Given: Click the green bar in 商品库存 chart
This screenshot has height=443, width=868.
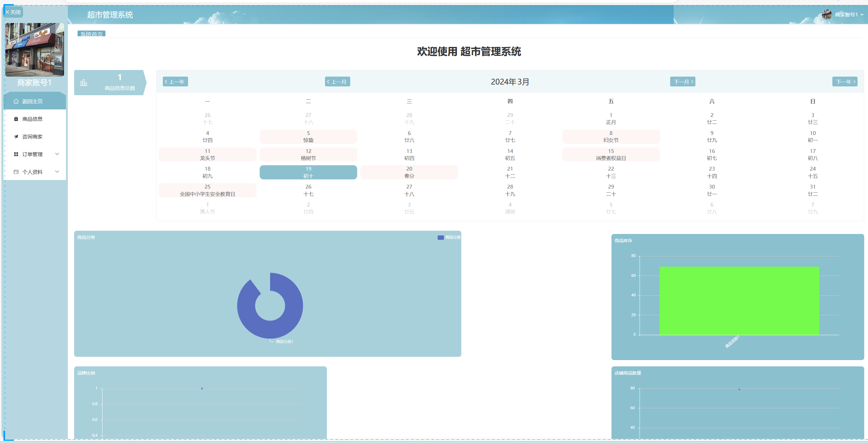Looking at the screenshot, I should pyautogui.click(x=739, y=300).
